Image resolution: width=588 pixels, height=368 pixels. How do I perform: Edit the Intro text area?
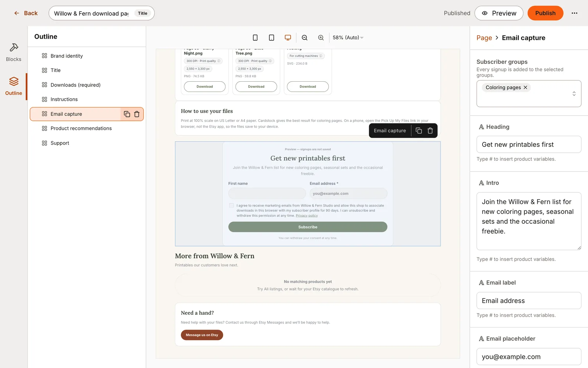[x=529, y=221]
